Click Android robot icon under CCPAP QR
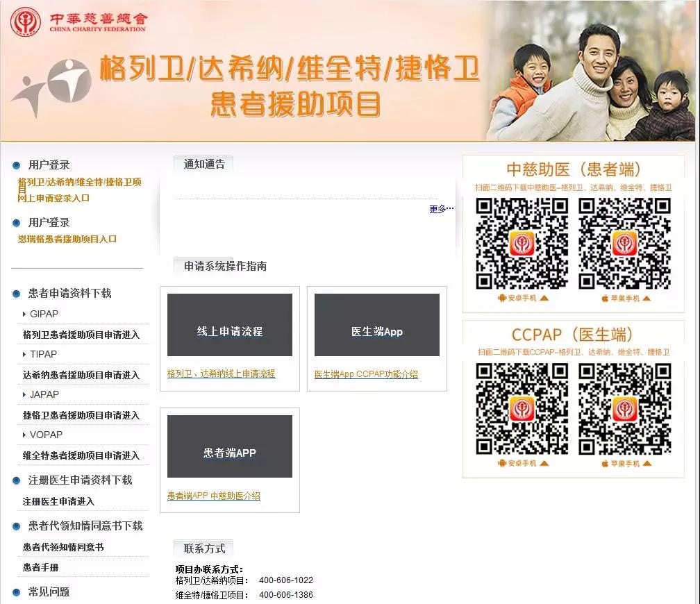700x604 pixels. [x=502, y=463]
